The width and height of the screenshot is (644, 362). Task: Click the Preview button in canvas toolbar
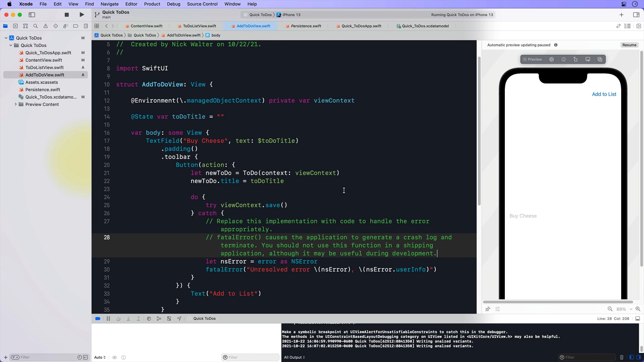[x=533, y=59]
